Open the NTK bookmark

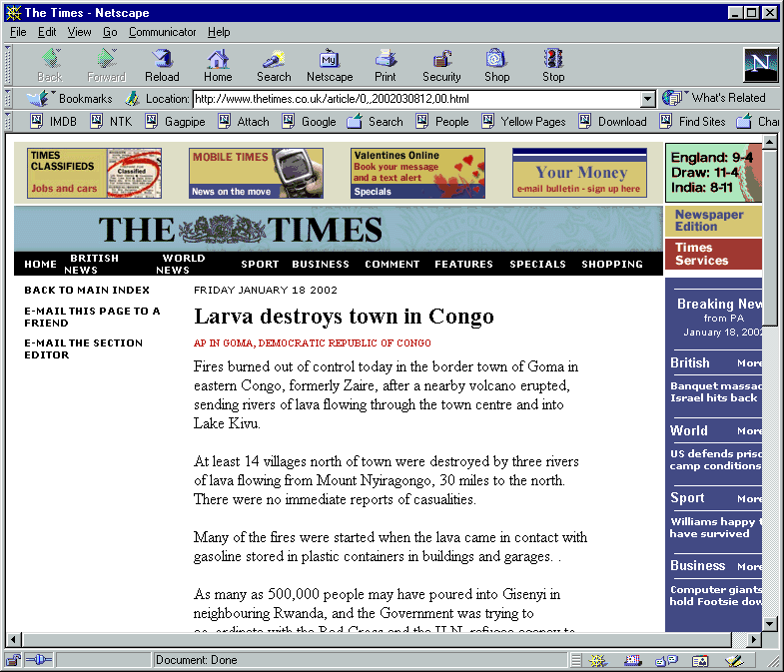tap(112, 122)
